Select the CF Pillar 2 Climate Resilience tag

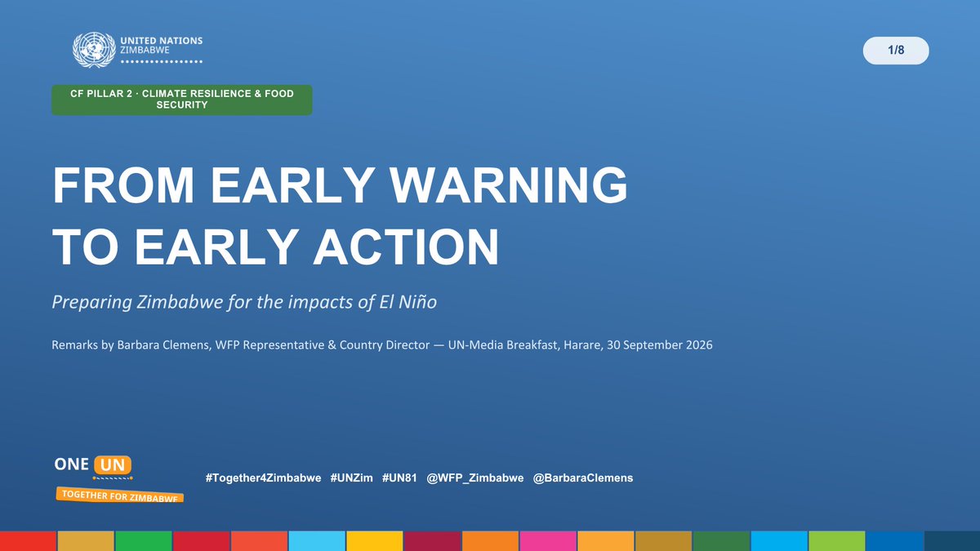(181, 100)
